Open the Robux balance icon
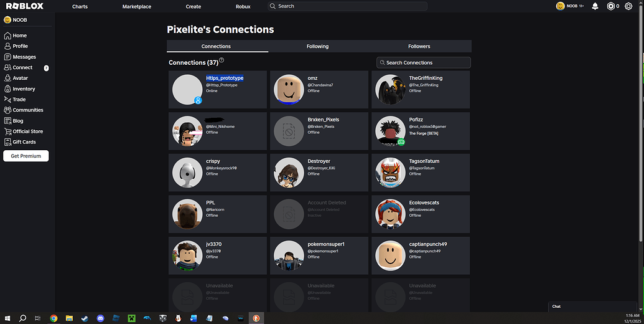The height and width of the screenshot is (324, 644). [611, 6]
